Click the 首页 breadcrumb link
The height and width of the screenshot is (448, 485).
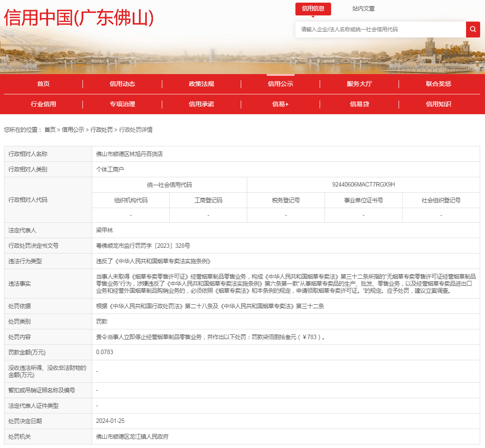tap(50, 130)
